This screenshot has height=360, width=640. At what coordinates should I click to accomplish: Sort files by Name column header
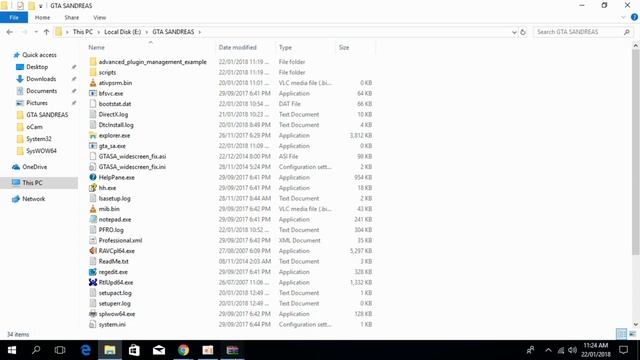click(97, 47)
